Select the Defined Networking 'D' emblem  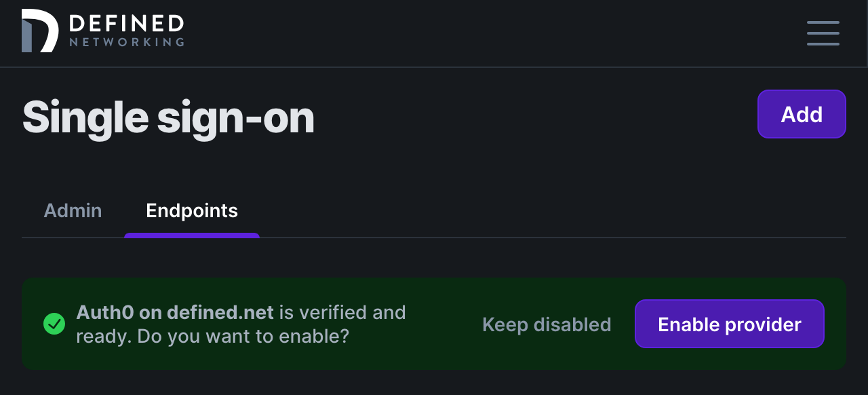click(x=39, y=31)
